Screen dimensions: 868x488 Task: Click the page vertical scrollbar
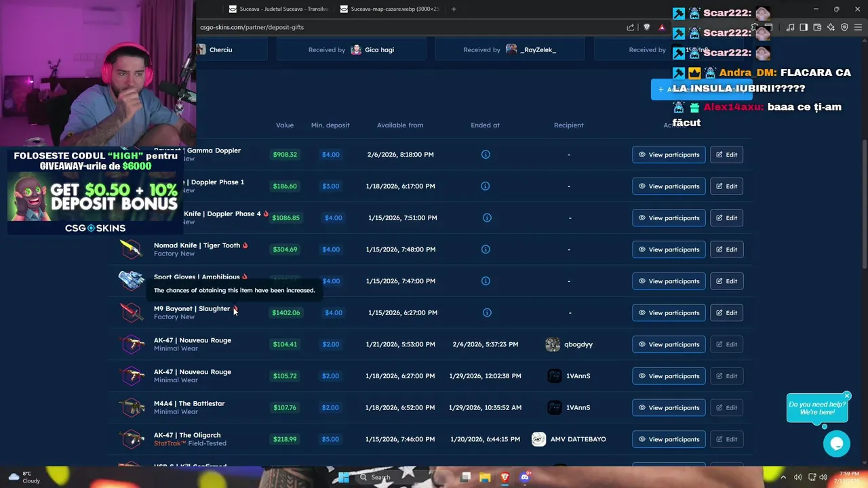click(865, 203)
